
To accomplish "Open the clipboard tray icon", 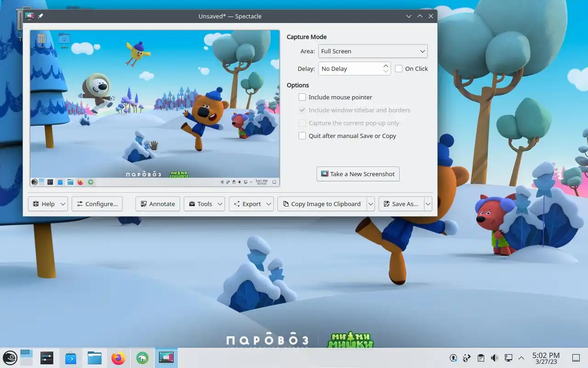I will pyautogui.click(x=481, y=358).
